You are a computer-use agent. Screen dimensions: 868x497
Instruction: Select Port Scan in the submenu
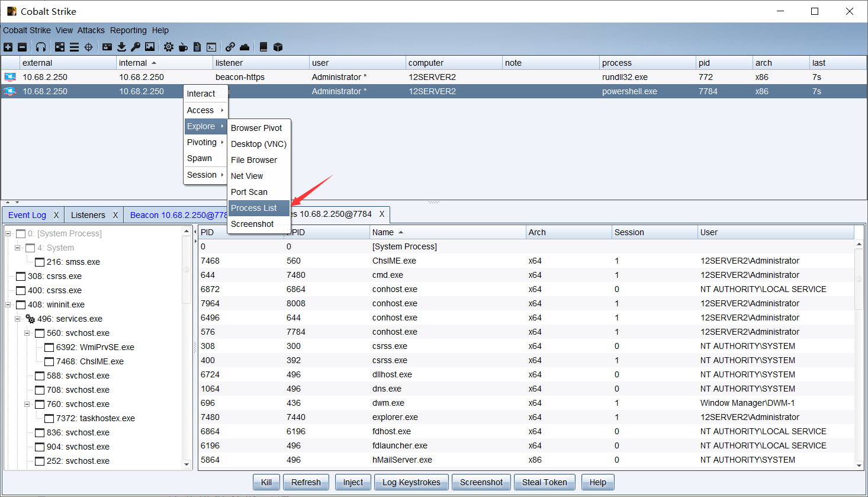click(259, 192)
